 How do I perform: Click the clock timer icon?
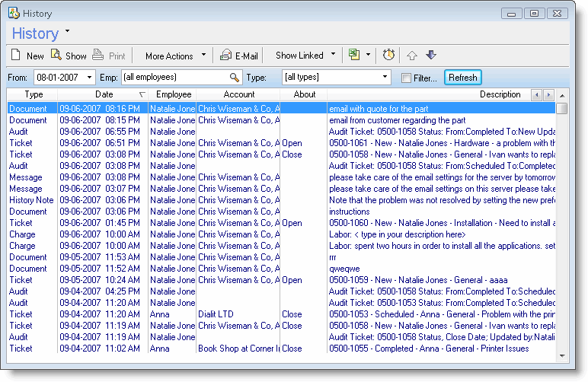[x=388, y=55]
